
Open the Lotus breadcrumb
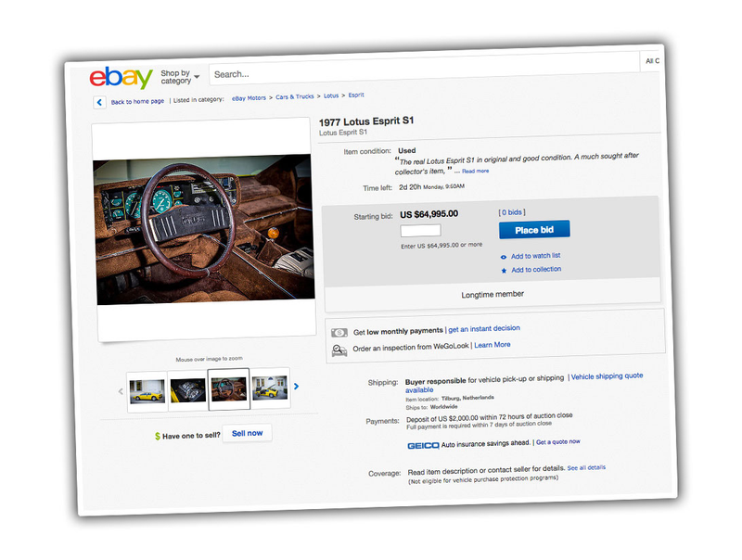[x=331, y=95]
